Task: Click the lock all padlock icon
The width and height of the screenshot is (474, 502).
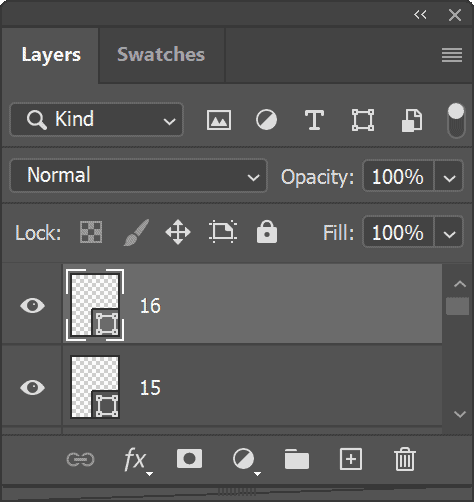Action: click(x=267, y=231)
